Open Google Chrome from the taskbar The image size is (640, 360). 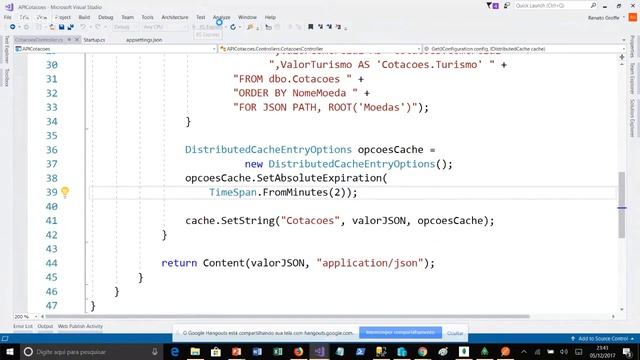pos(422,351)
